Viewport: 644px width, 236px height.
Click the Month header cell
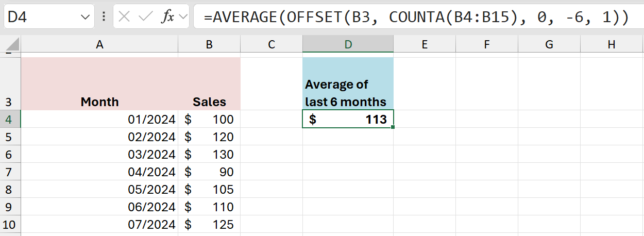point(99,83)
